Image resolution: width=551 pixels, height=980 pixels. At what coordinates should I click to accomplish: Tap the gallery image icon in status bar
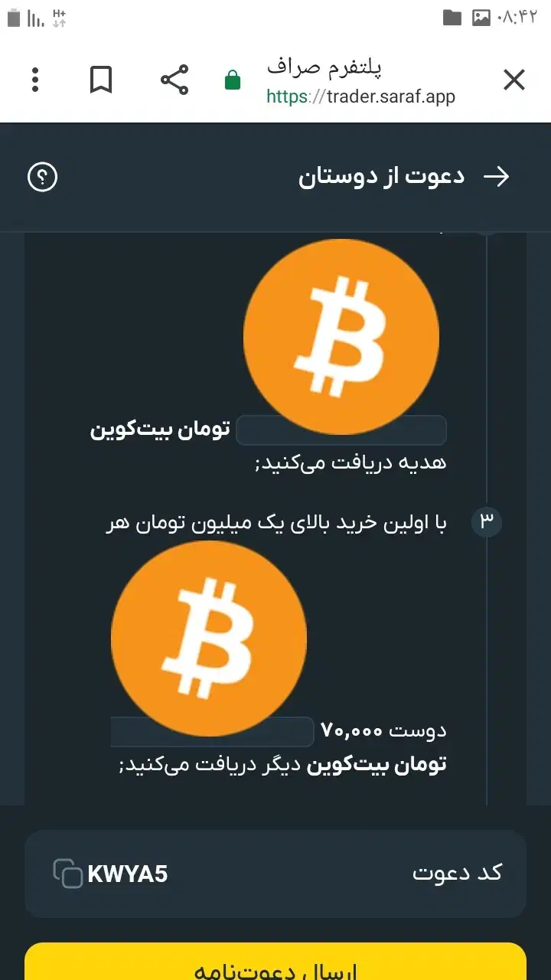[x=481, y=18]
